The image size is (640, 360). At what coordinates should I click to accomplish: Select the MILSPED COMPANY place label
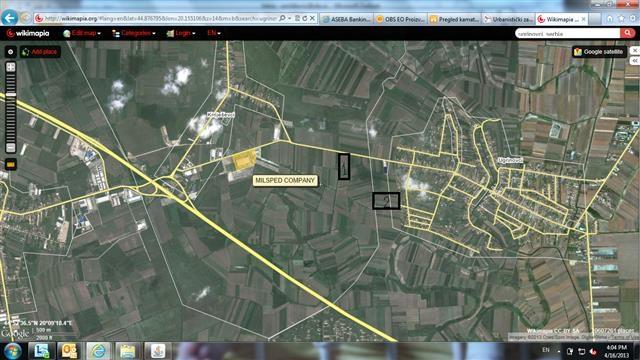coord(285,180)
